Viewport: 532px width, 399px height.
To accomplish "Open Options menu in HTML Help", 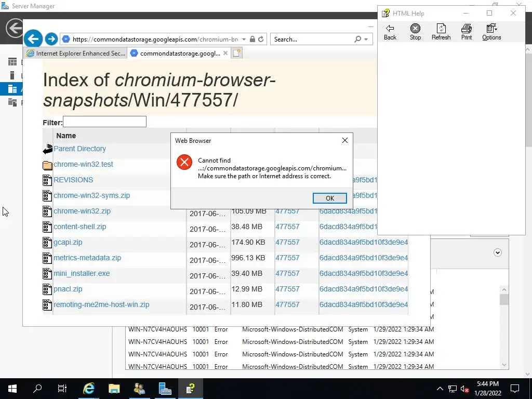I will click(x=491, y=32).
